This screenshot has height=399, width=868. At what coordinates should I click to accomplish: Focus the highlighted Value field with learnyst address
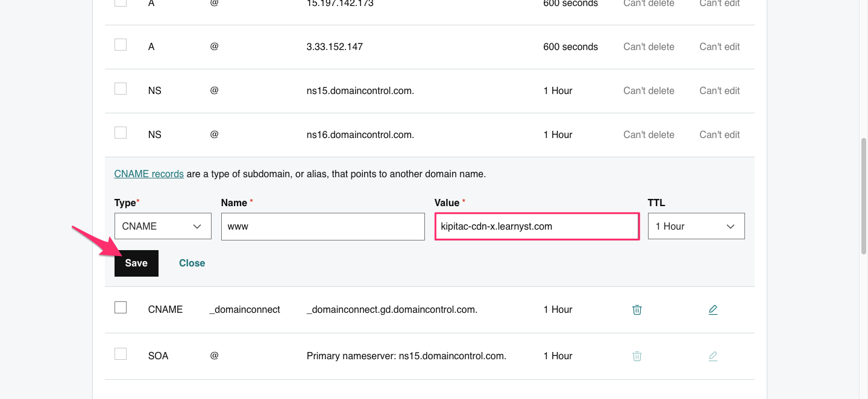[536, 226]
